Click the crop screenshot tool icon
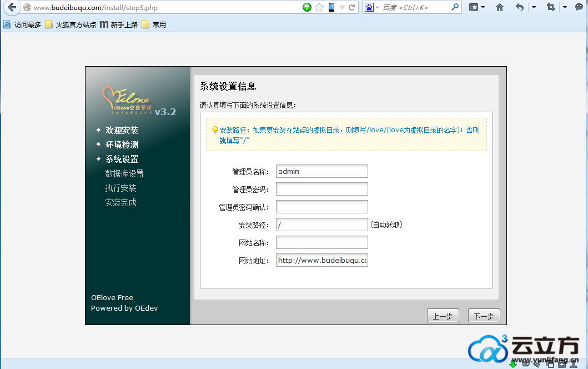This screenshot has height=369, width=588. (550, 7)
